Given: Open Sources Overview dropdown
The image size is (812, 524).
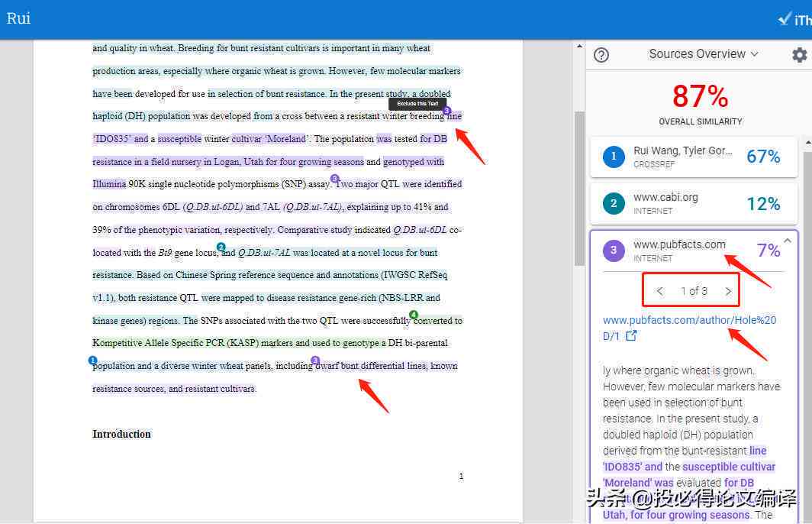Looking at the screenshot, I should tap(704, 54).
